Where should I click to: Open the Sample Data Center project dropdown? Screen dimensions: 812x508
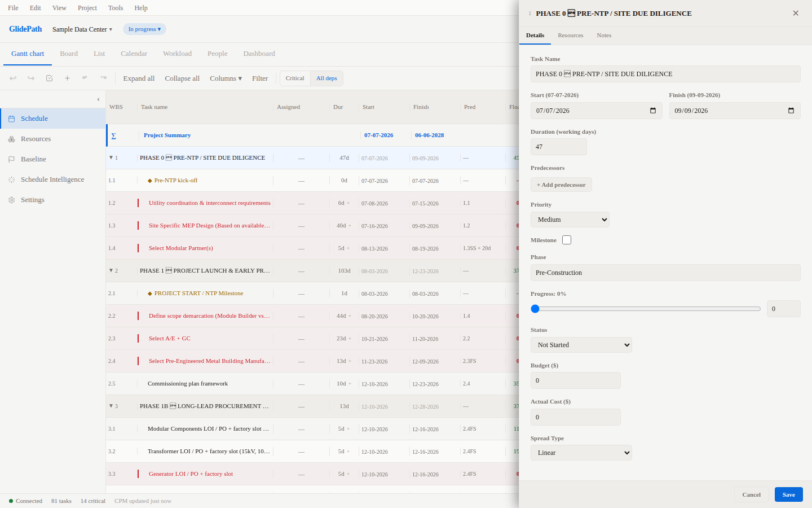[x=82, y=29]
